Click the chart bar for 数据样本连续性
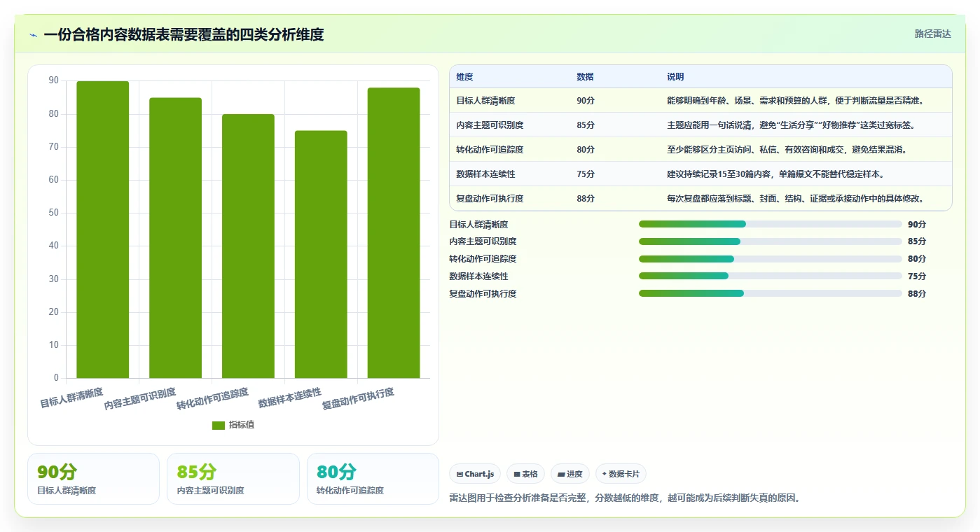 [321, 254]
